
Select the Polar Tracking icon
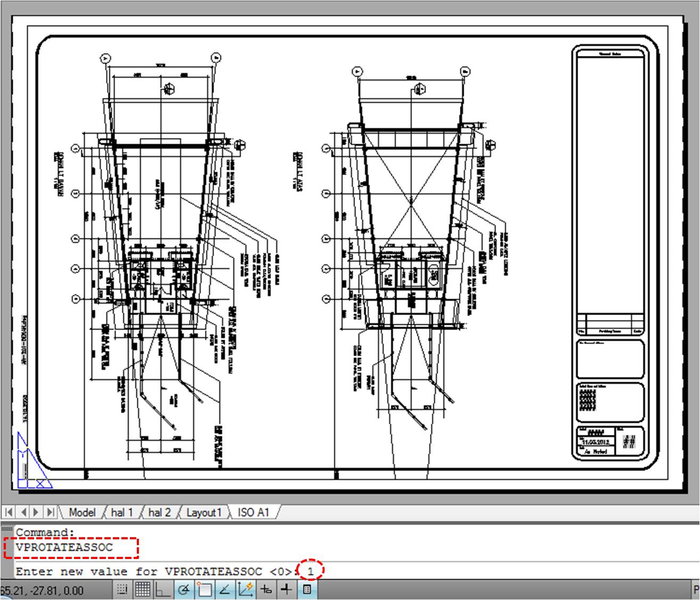(183, 590)
